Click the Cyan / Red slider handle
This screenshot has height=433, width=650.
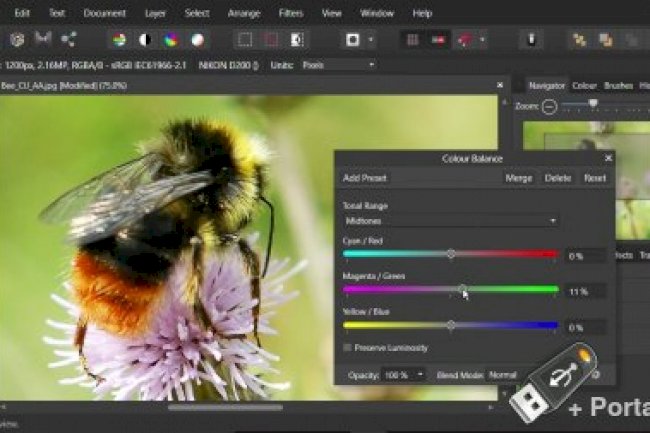pos(451,255)
